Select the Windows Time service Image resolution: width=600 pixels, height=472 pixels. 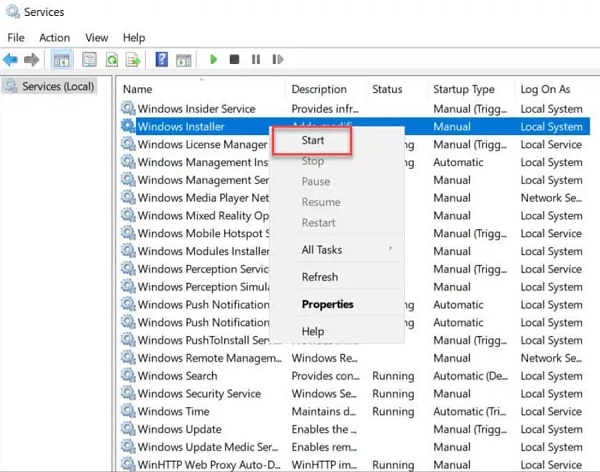coord(354,412)
